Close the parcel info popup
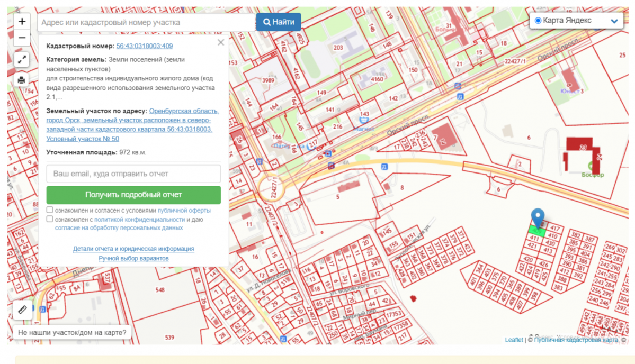Image resolution: width=635 pixels, height=364 pixels. pos(221,42)
